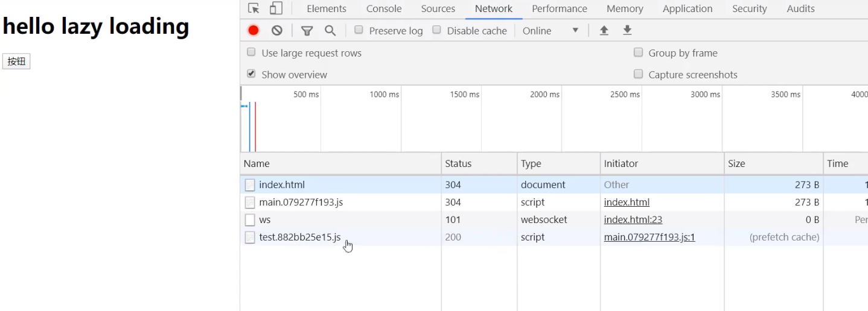
Task: Stop recording network log with red button
Action: (254, 30)
